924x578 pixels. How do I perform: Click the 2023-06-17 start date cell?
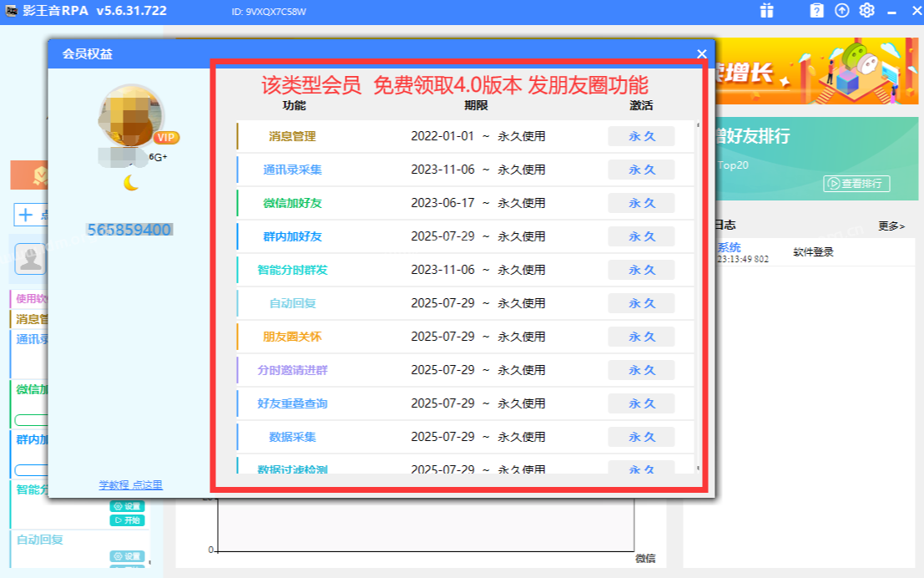pyautogui.click(x=442, y=203)
